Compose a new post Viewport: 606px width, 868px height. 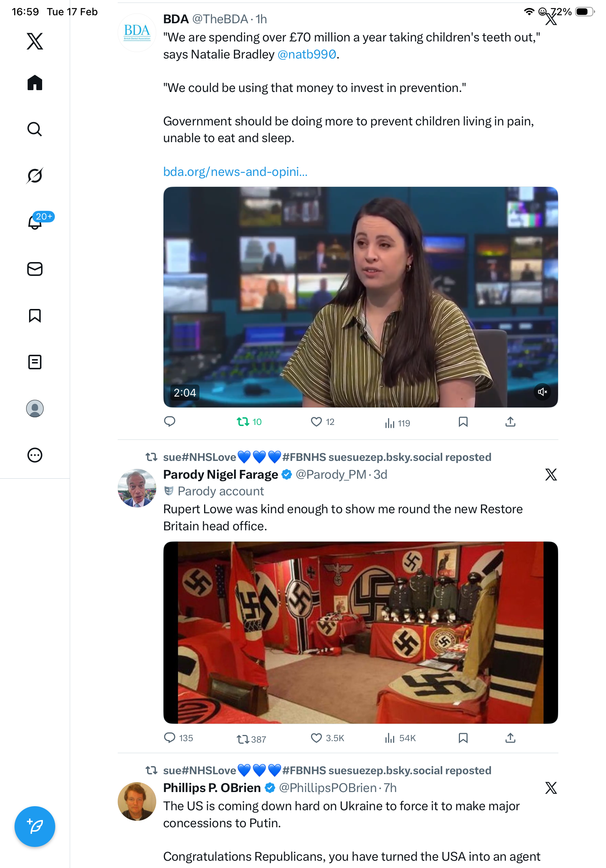click(x=35, y=826)
